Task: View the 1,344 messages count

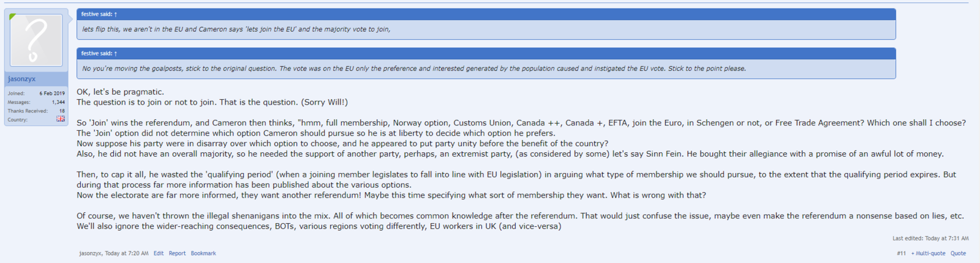Action: 58,102
